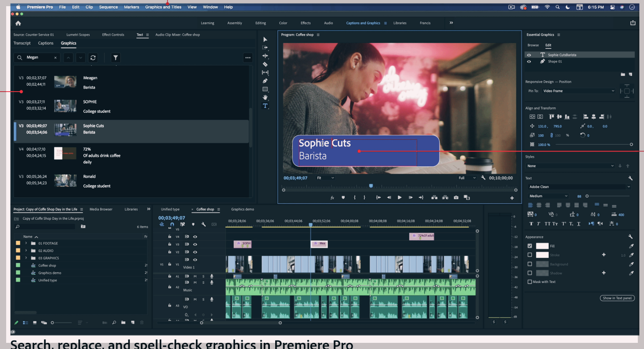Select the Hand tool
The height and width of the screenshot is (349, 644).
(x=265, y=97)
